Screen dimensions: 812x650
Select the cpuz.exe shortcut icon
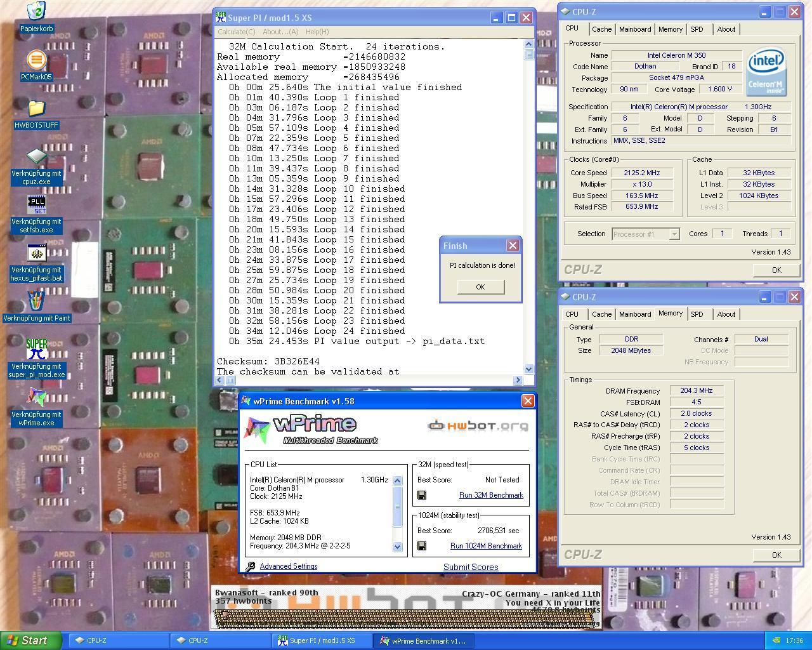(x=36, y=156)
